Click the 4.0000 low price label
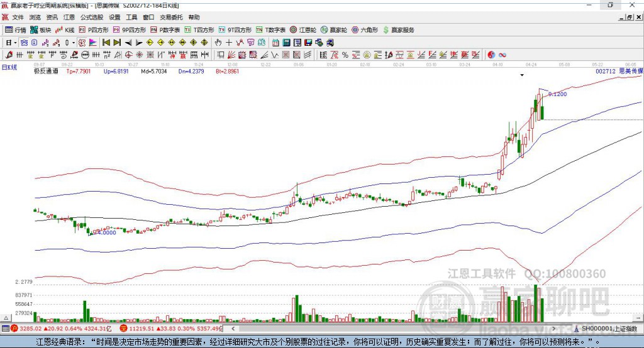This screenshot has height=348, width=644. (107, 232)
